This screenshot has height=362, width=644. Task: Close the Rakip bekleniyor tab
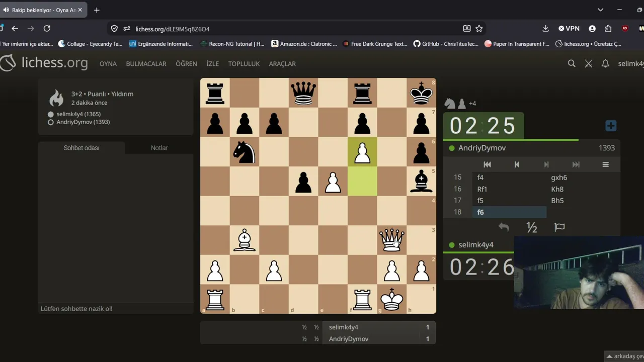coord(80,10)
